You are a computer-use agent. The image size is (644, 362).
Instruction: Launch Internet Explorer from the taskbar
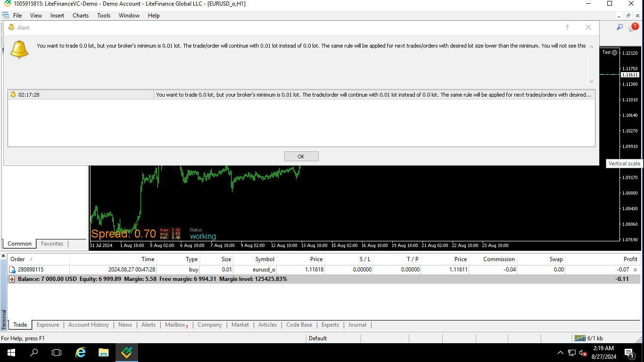(81, 353)
